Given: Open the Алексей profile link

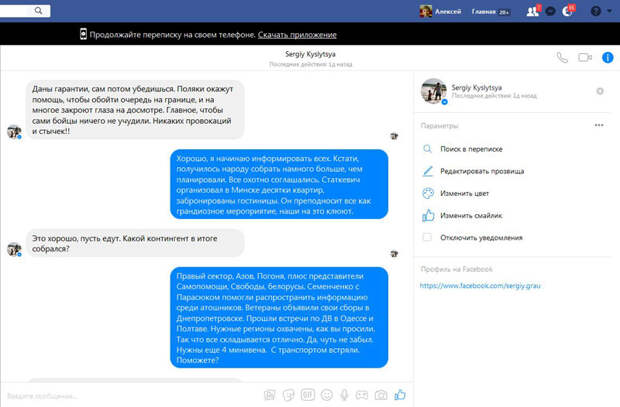Looking at the screenshot, I should click(448, 12).
